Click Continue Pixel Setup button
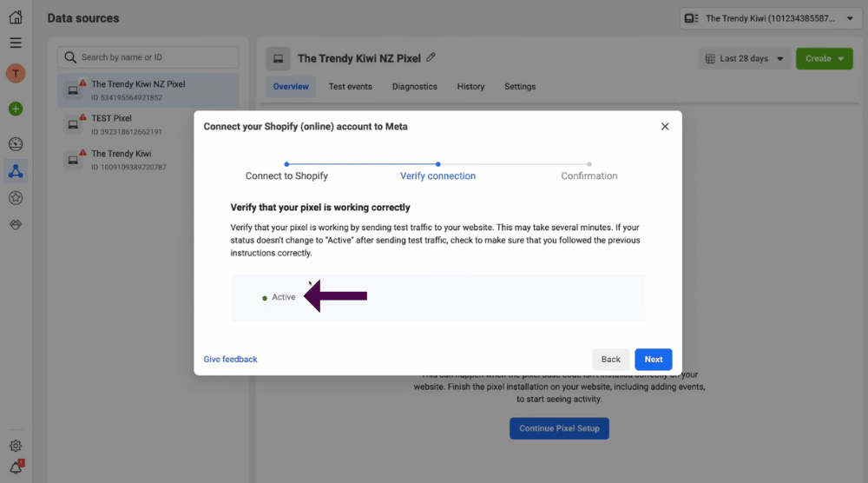Image resolution: width=868 pixels, height=483 pixels. pyautogui.click(x=559, y=428)
